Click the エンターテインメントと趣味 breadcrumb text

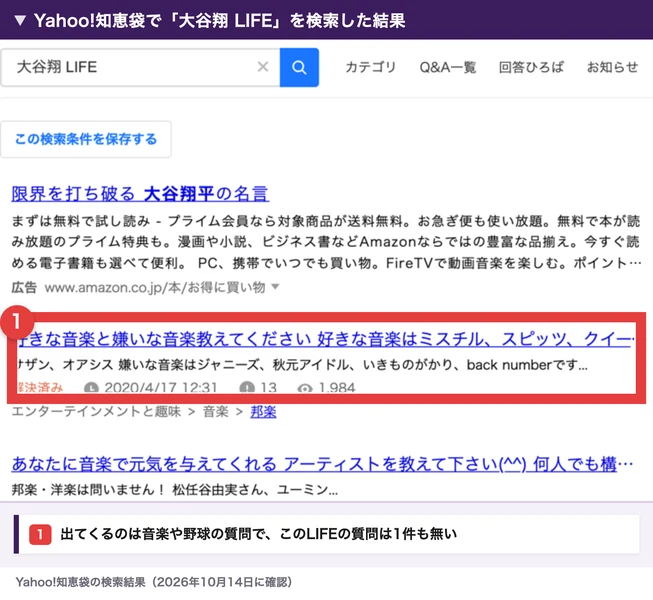point(96,412)
